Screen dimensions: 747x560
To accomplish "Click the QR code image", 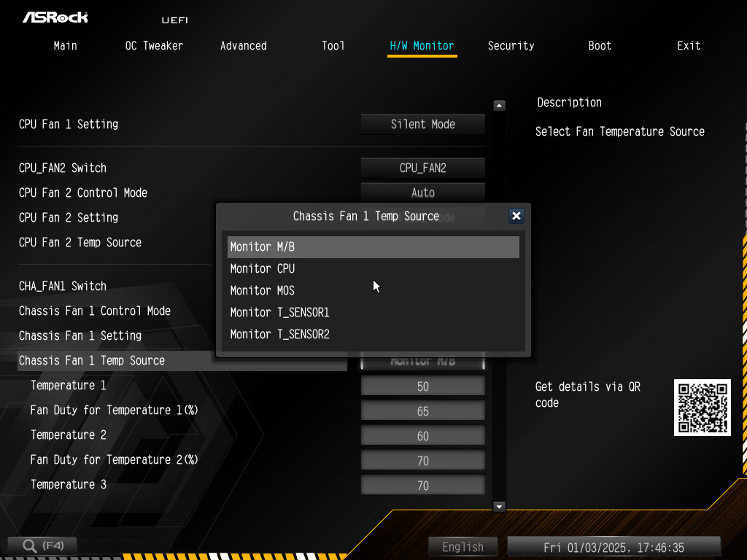I will pos(702,408).
